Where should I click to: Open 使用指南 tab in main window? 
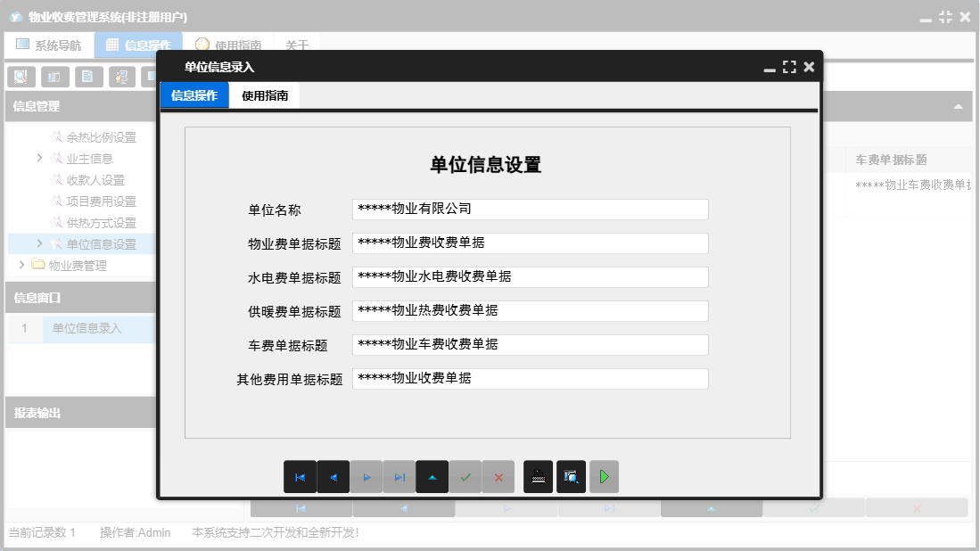pos(229,45)
